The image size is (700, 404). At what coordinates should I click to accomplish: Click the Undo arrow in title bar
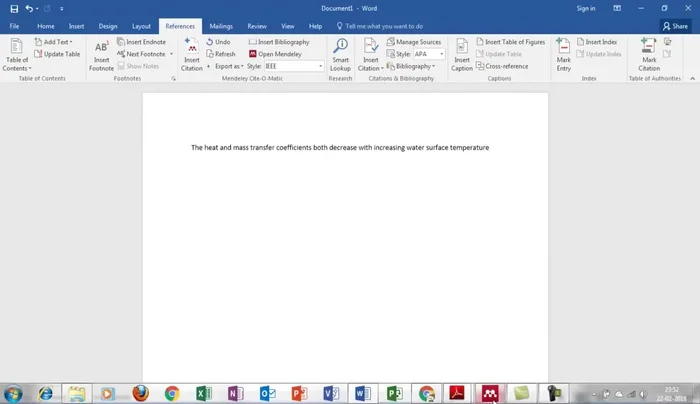(29, 8)
